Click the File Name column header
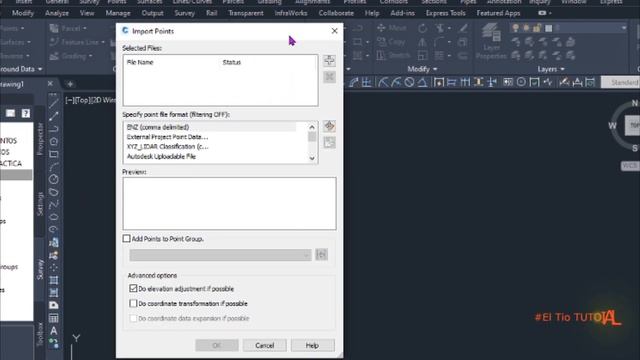This screenshot has width=640, height=360. (x=140, y=62)
